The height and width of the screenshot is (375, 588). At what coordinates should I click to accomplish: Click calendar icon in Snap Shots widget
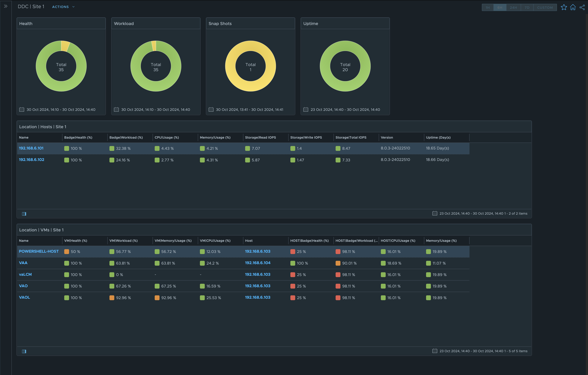pos(211,110)
